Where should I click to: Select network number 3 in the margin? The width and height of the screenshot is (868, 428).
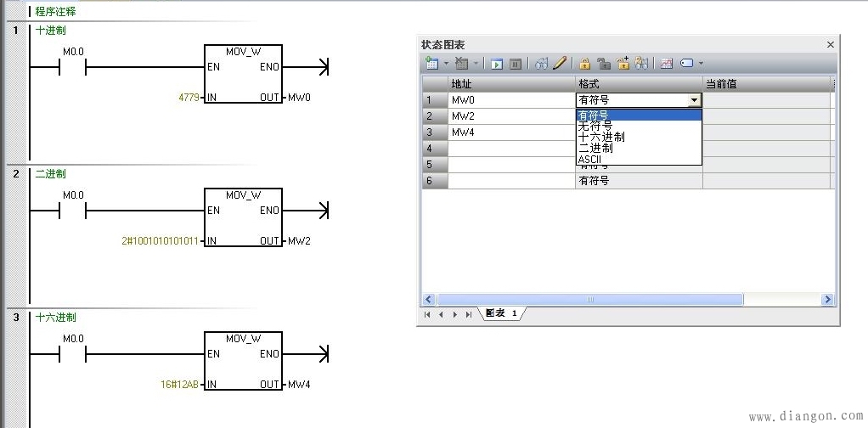coord(16,318)
